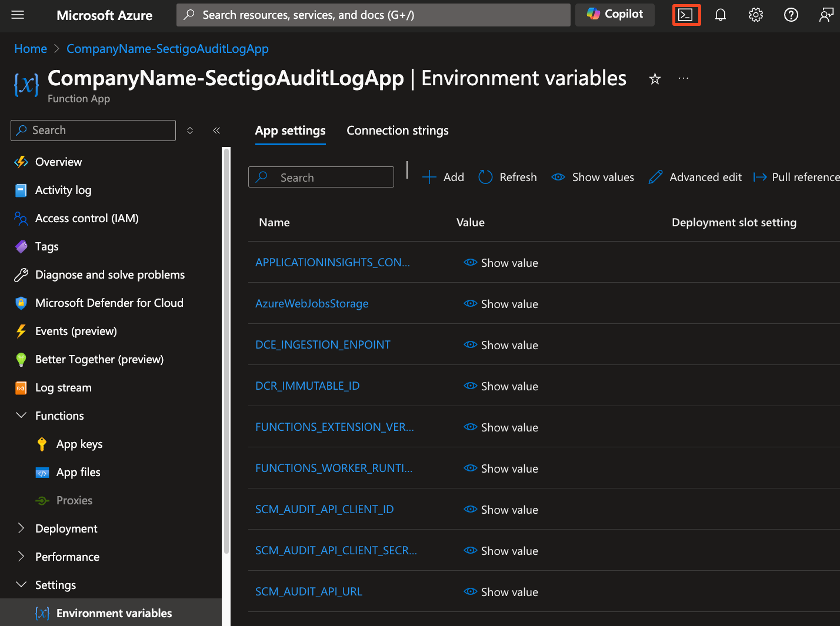
Task: Show value for DCR_IMMUTABLE_ID
Action: pyautogui.click(x=501, y=386)
